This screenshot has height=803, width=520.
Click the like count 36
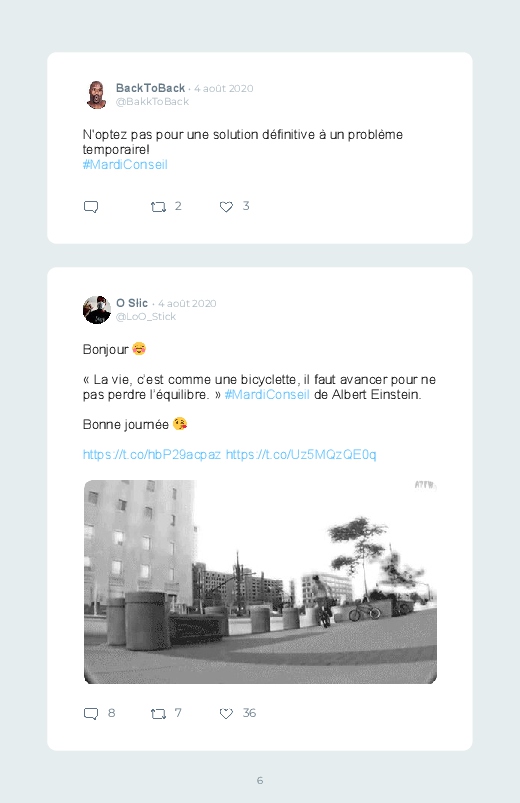[x=249, y=713]
